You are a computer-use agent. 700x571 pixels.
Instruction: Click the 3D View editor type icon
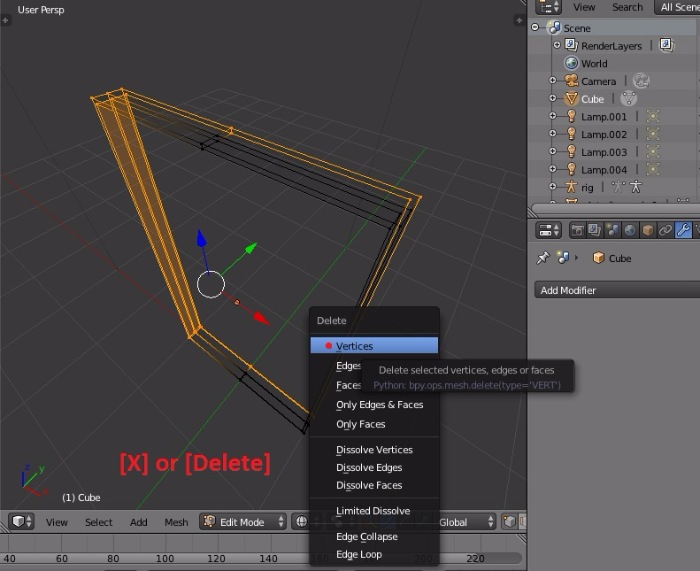point(21,522)
